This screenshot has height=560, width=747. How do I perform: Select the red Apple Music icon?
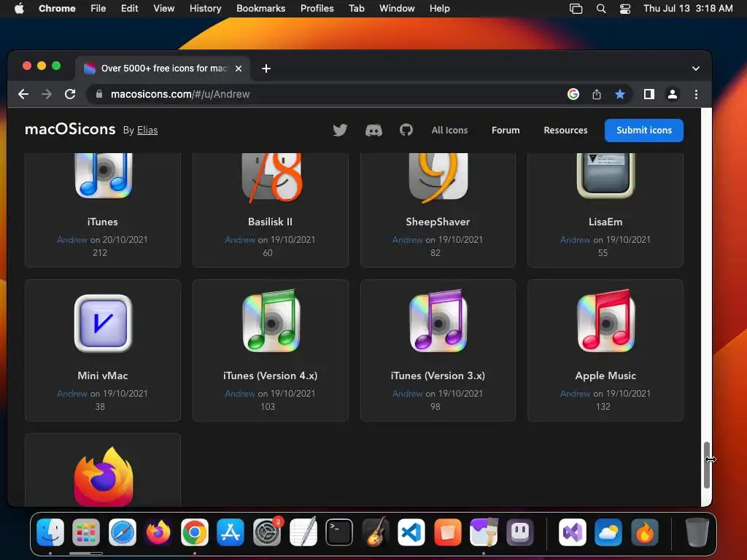point(606,321)
